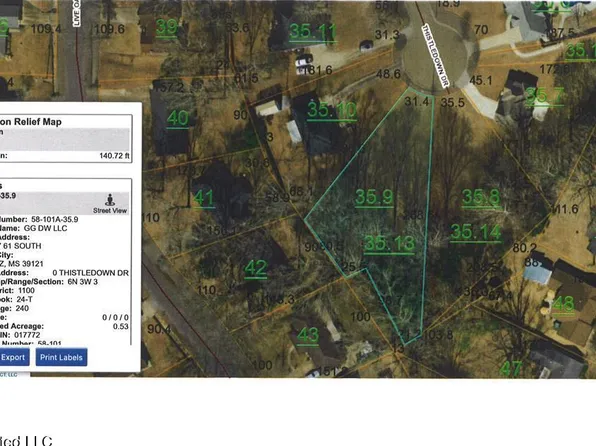Image resolution: width=596 pixels, height=446 pixels.
Task: Click the THISTLEDOWN DR street label
Action: pyautogui.click(x=435, y=56)
